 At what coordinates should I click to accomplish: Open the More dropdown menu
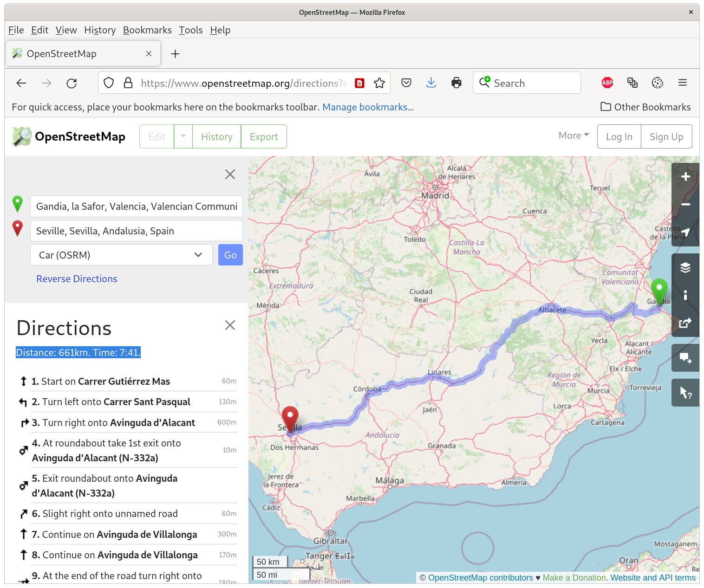(574, 136)
